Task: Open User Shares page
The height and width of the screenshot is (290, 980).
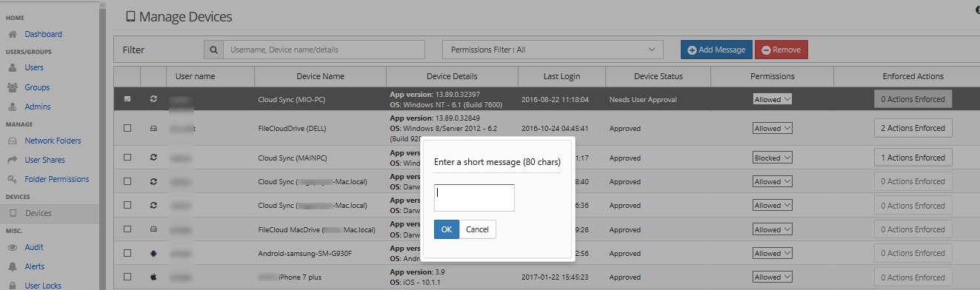Action: coord(44,160)
